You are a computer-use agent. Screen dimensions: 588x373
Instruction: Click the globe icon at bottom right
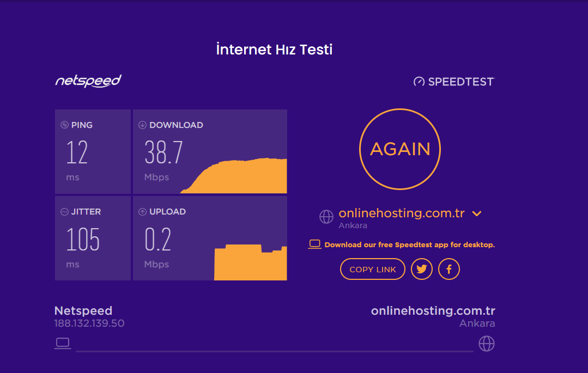click(x=486, y=343)
